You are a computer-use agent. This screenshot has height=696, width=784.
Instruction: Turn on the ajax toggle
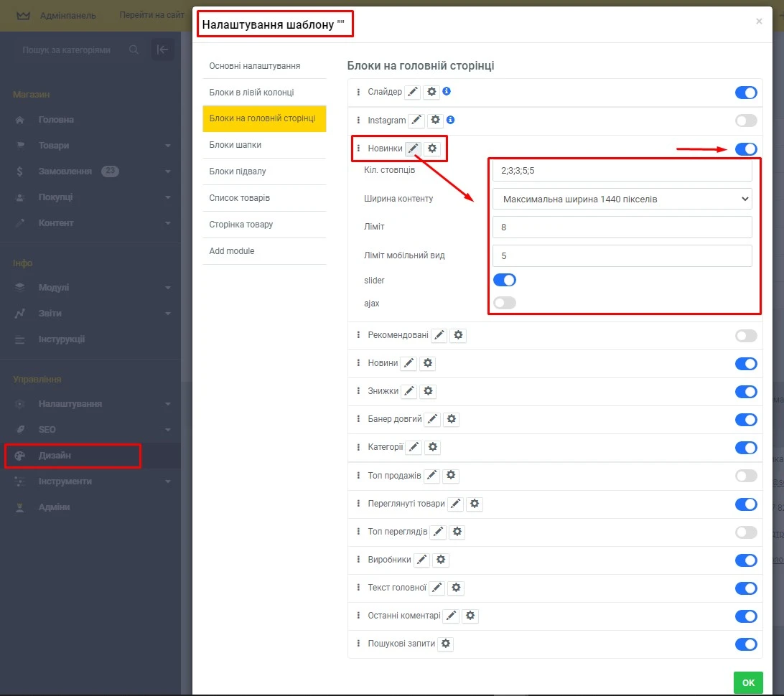(505, 303)
